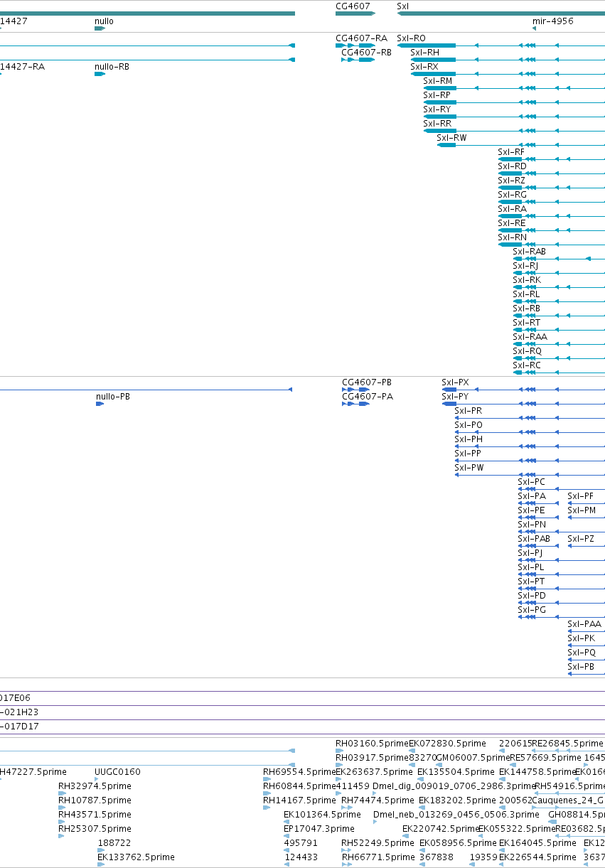Click transcript label Sxl-RN

click(513, 237)
